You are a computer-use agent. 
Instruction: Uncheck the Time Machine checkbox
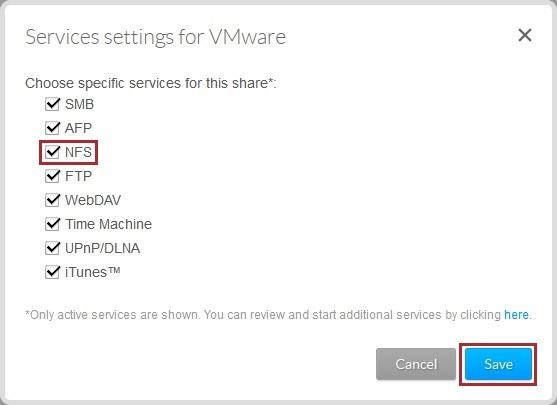pos(52,224)
